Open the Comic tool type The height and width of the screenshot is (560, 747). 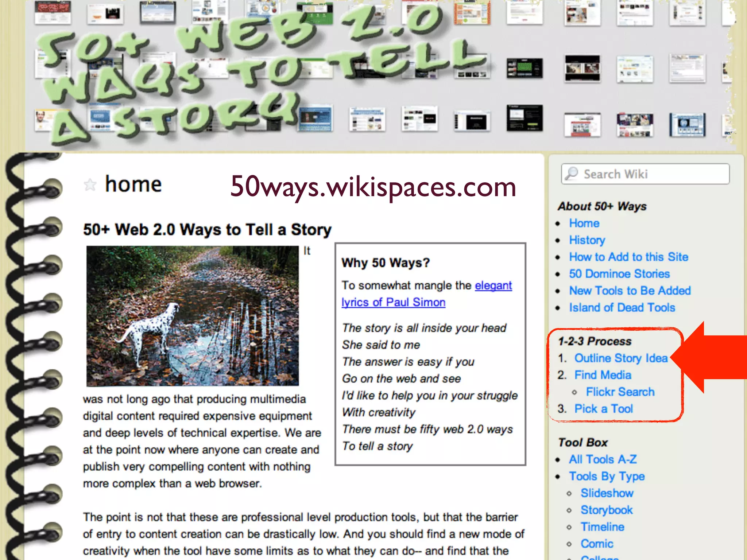click(x=597, y=543)
